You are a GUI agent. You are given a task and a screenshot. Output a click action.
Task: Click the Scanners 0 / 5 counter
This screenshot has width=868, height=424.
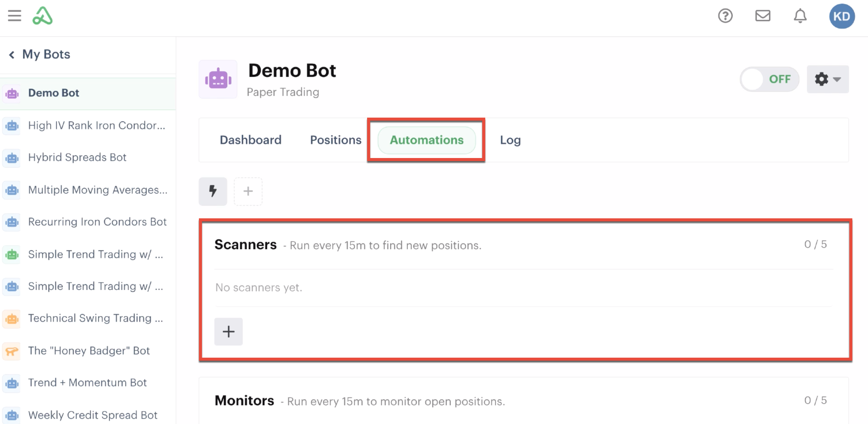(816, 244)
